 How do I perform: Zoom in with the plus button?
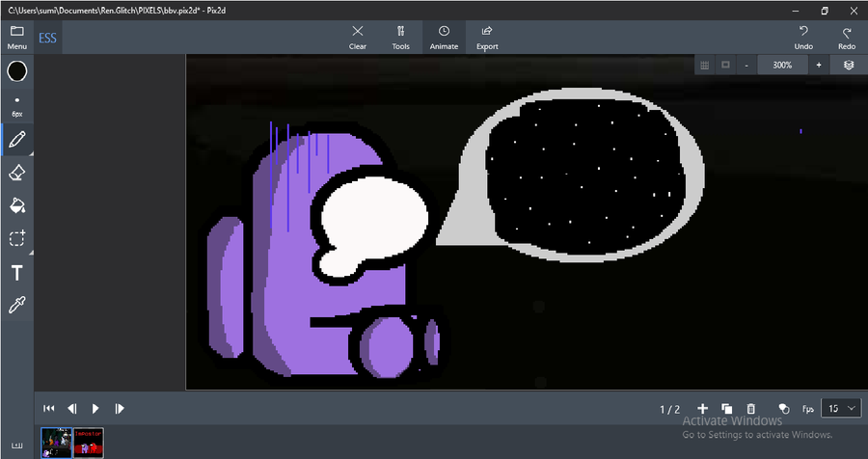tap(819, 66)
